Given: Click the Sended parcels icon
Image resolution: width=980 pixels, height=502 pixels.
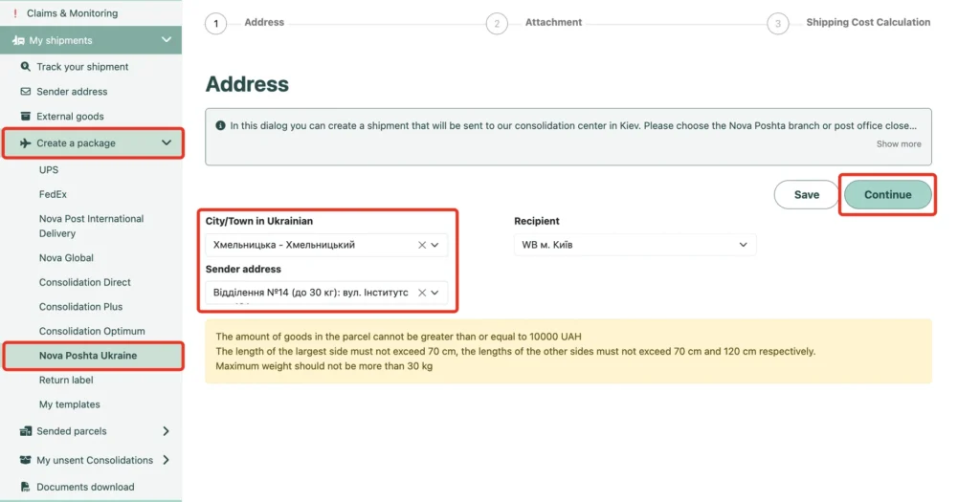Looking at the screenshot, I should [x=26, y=431].
